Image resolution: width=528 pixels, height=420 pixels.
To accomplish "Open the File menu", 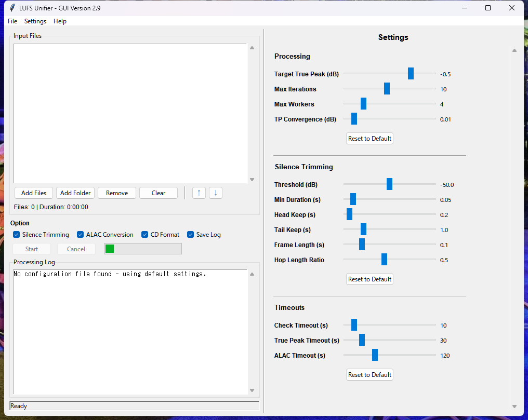I will [12, 21].
